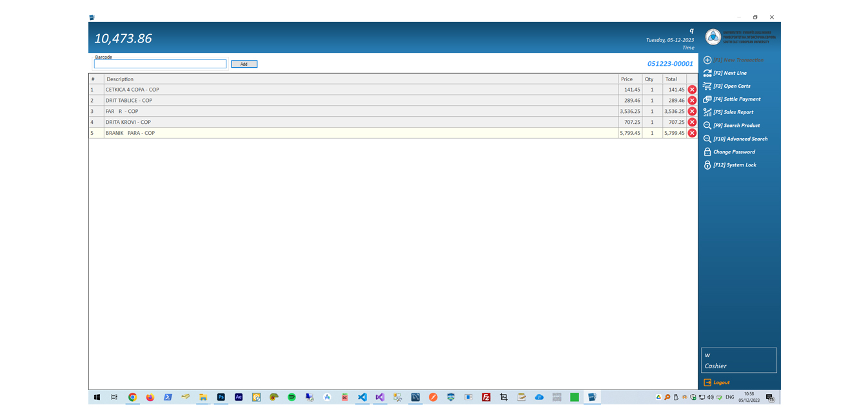
Task: Click price 3,536.25 in Price column
Action: 630,111
